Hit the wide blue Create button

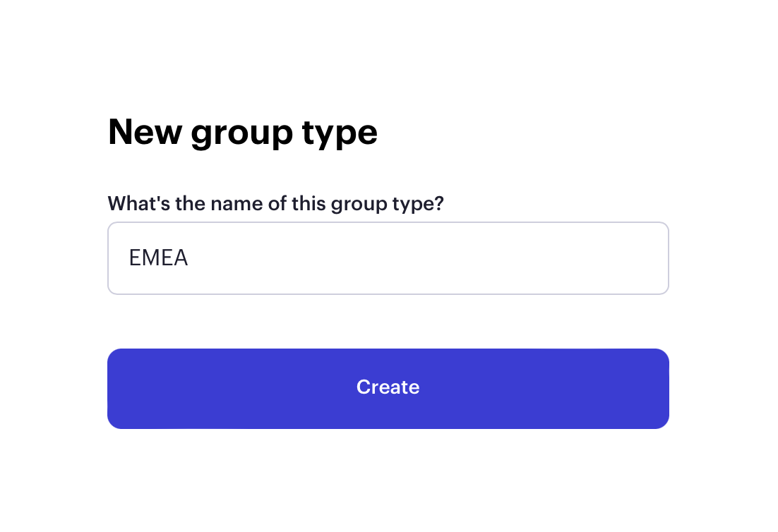[388, 389]
